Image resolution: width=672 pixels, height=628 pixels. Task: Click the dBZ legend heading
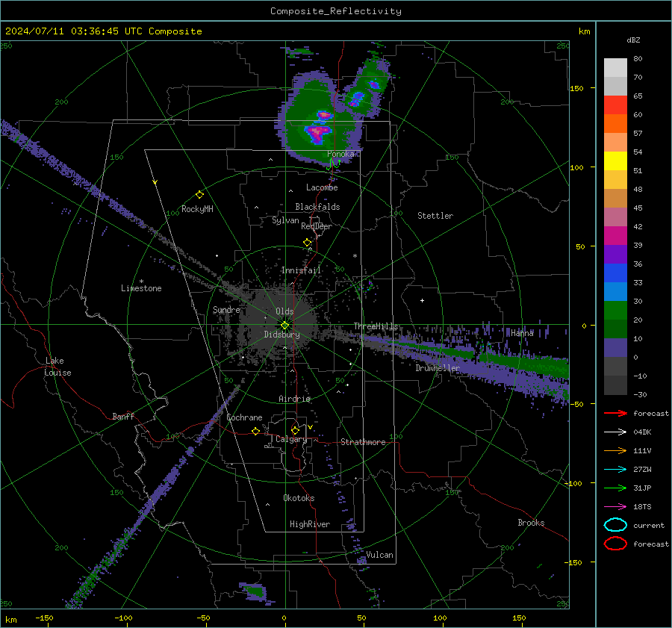point(633,40)
